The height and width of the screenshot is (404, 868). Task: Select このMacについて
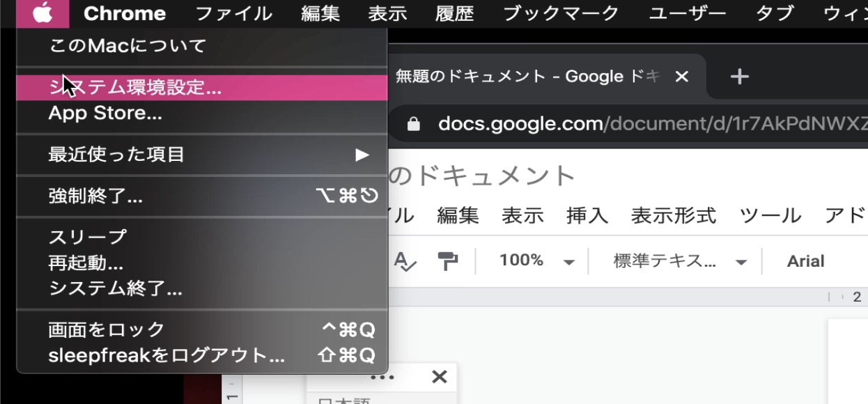click(202, 47)
